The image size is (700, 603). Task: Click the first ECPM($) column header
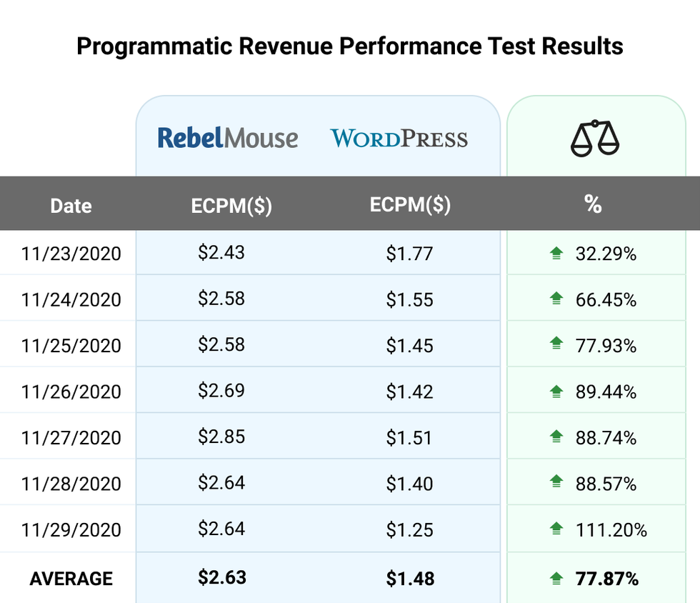click(x=231, y=206)
